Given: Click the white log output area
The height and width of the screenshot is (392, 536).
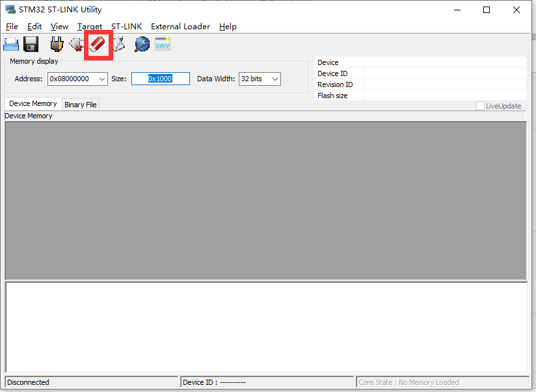Looking at the screenshot, I should pyautogui.click(x=267, y=328).
